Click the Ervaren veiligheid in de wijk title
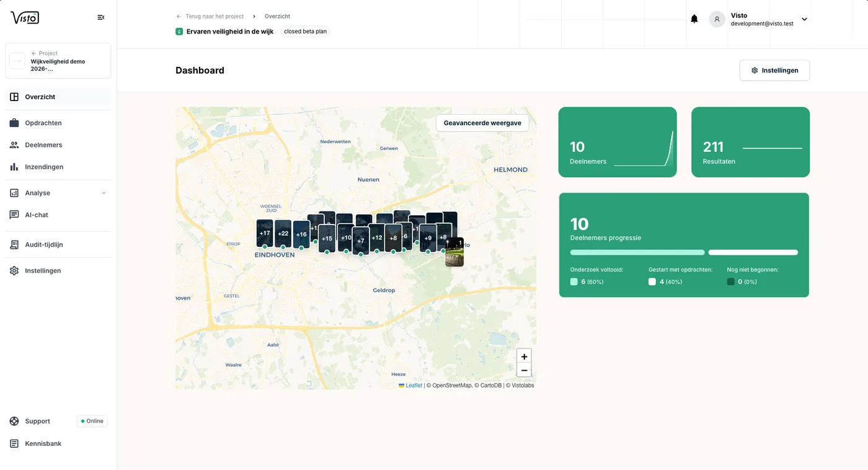This screenshot has height=470, width=868. [230, 32]
